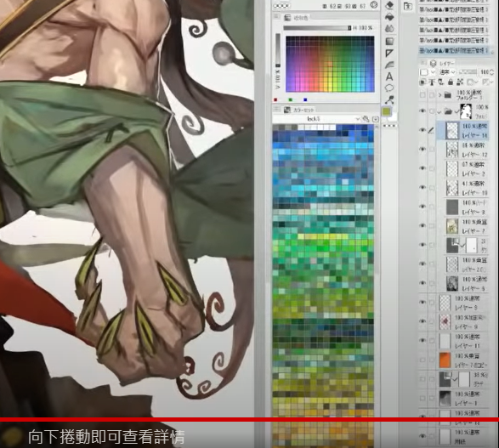Switch to the Color Set tab
The image size is (499, 448).
click(299, 111)
